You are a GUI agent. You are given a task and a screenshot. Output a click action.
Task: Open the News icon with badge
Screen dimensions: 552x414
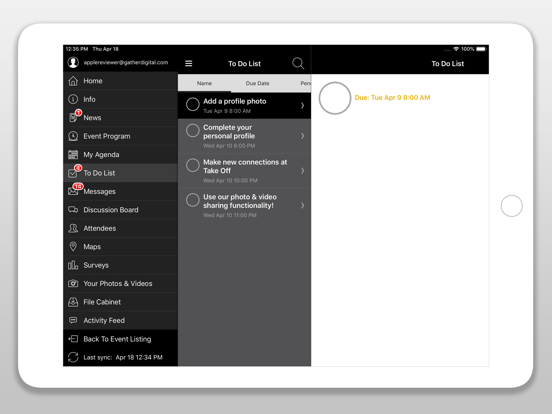74,117
